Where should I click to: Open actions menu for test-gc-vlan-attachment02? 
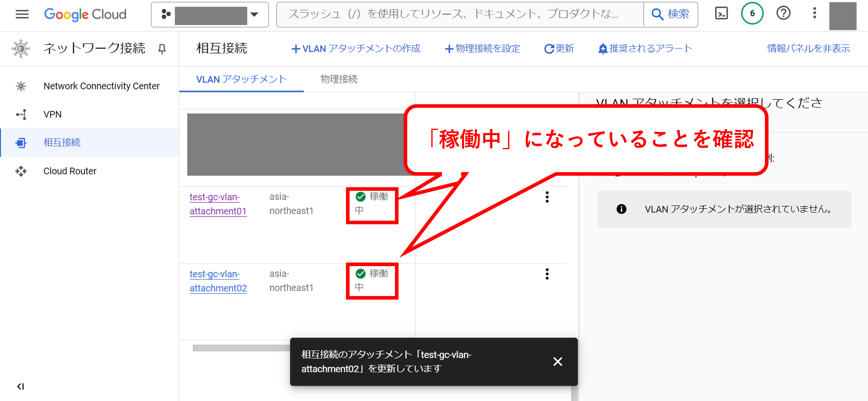click(x=547, y=274)
